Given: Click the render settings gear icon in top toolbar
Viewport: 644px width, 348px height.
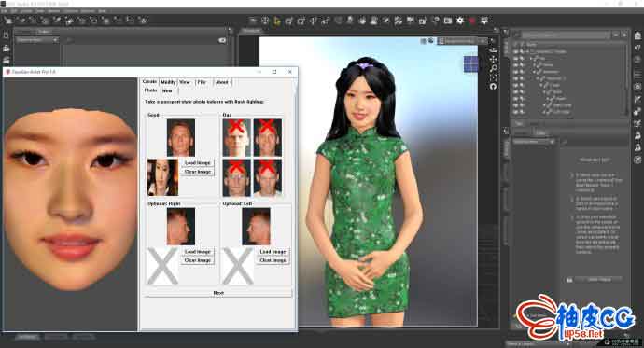Looking at the screenshot, I should (459, 21).
